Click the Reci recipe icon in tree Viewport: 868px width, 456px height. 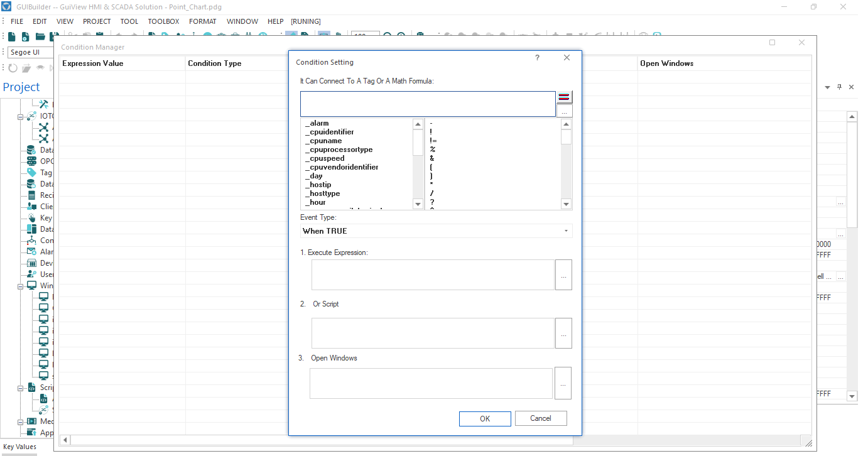pyautogui.click(x=31, y=195)
